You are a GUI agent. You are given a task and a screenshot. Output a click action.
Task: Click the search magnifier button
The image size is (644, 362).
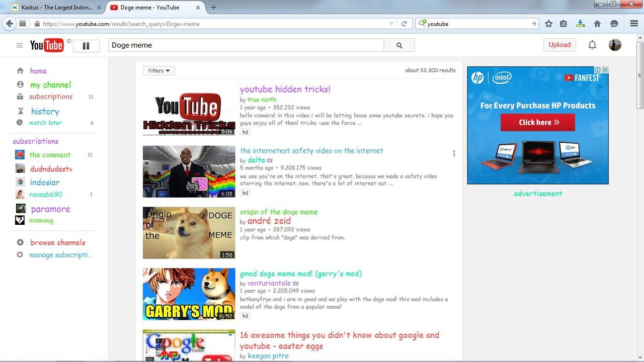399,45
